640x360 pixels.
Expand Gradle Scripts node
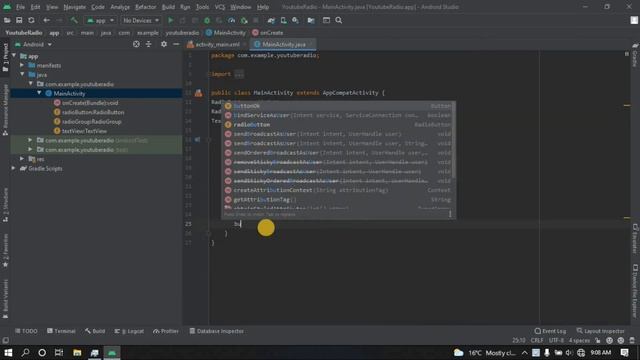coord(14,168)
